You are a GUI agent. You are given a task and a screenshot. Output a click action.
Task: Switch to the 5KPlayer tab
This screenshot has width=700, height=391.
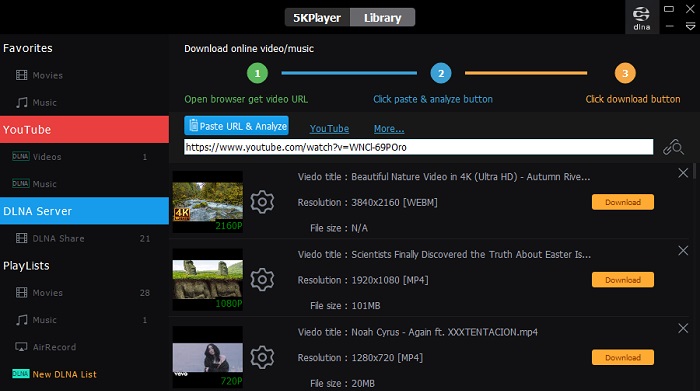pos(317,18)
